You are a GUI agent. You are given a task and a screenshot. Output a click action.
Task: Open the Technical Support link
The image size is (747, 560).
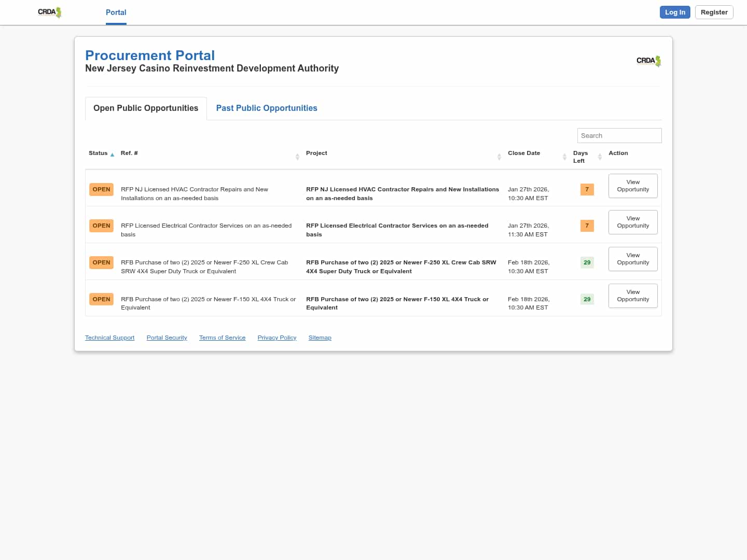(109, 338)
